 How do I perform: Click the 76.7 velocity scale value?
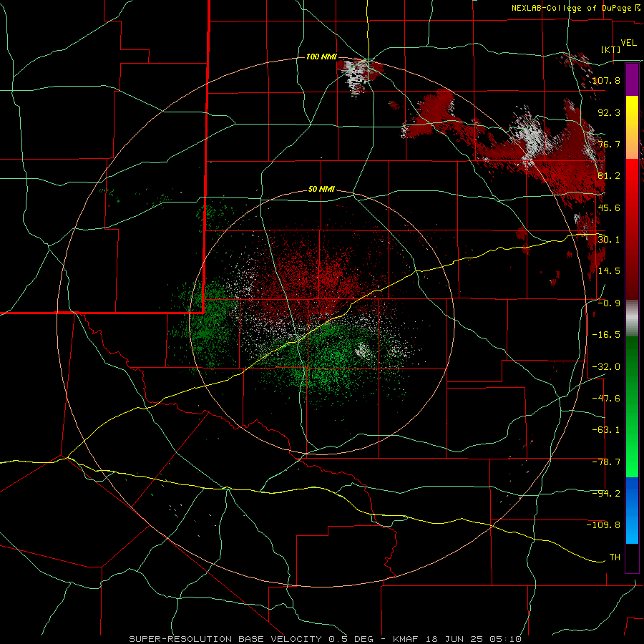[x=609, y=144]
